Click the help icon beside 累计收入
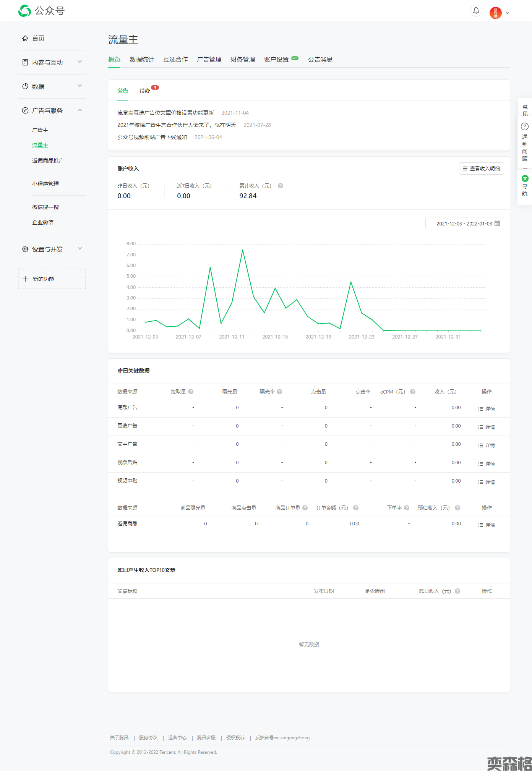 (280, 186)
